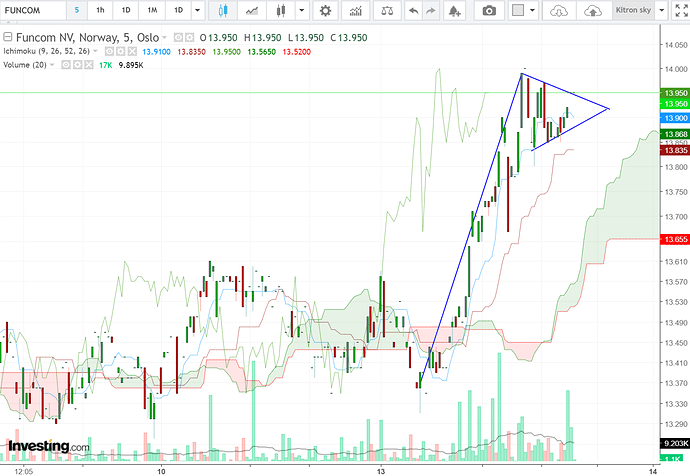Remove the Volume indicator
Screen dimensions: 690x476
tap(89, 65)
